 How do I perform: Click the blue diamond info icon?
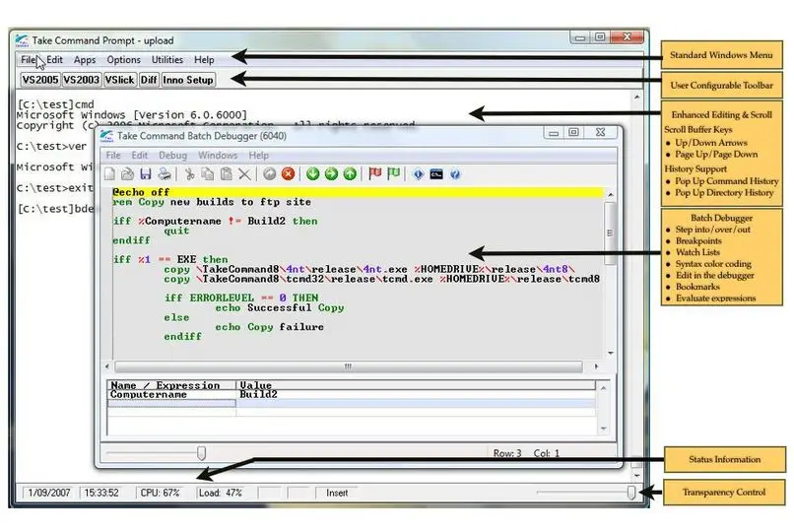[419, 174]
